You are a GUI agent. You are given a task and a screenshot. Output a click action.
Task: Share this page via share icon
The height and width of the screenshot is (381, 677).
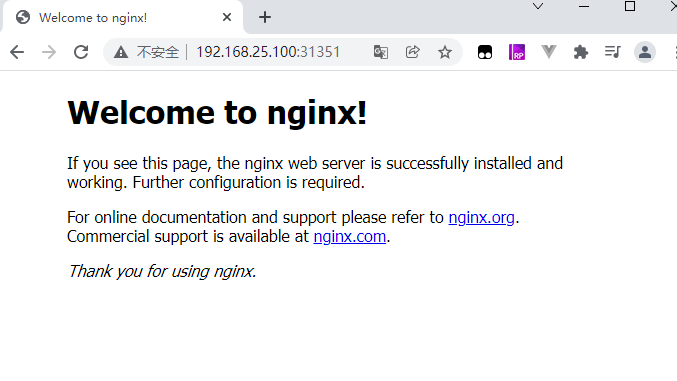412,52
